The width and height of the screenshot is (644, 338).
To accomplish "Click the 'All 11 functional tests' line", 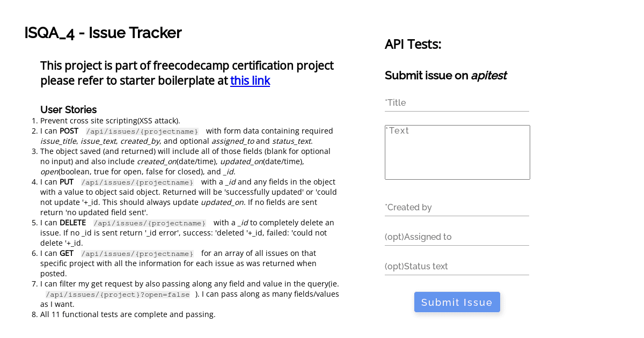I will pos(127,314).
